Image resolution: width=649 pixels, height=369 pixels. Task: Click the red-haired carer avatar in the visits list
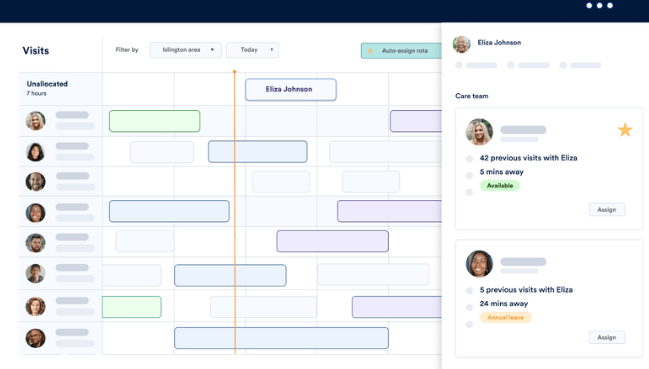(36, 307)
